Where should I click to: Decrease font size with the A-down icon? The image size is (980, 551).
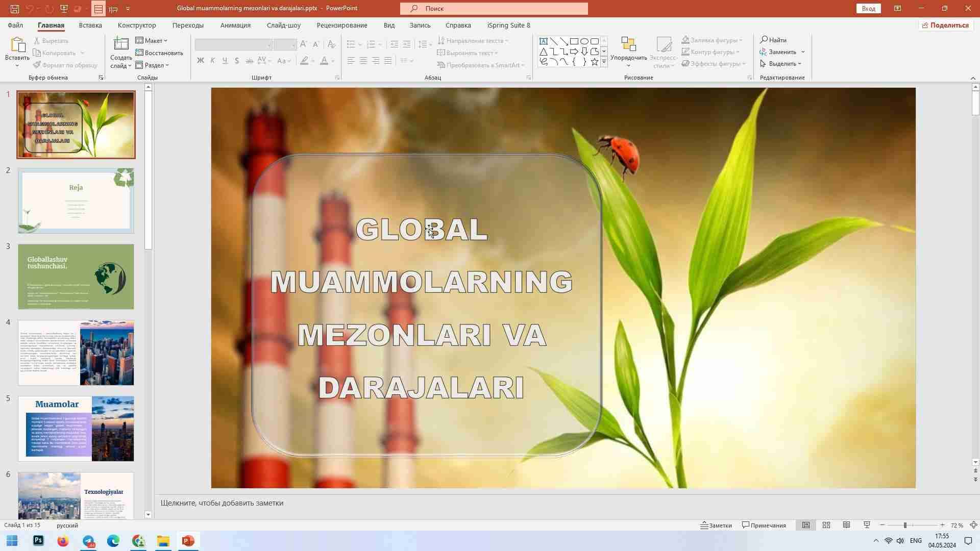click(x=316, y=44)
